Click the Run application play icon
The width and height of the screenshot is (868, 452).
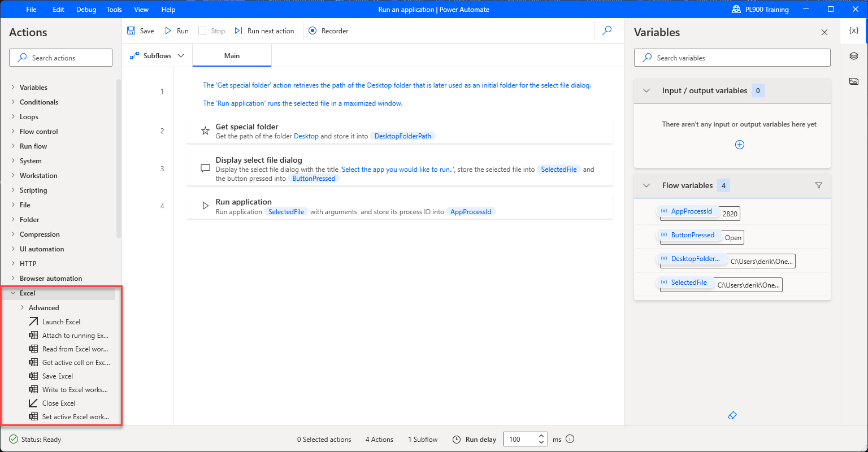pyautogui.click(x=206, y=206)
